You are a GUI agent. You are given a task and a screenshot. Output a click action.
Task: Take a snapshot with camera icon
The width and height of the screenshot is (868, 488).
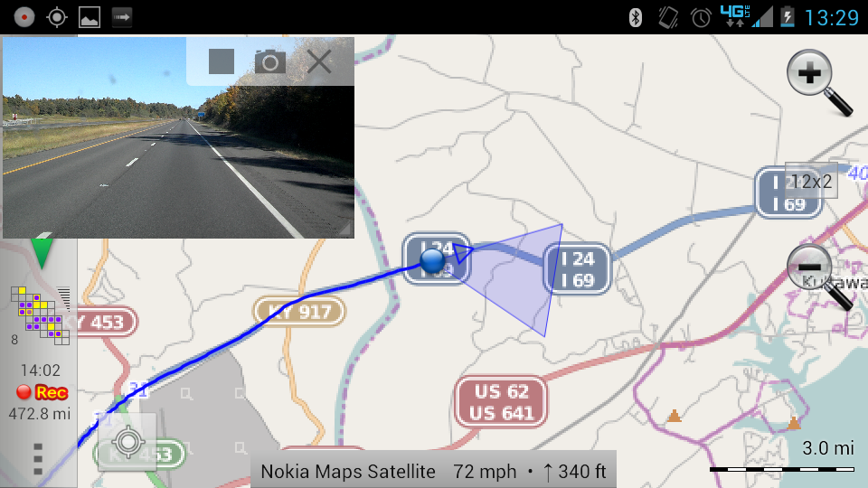click(270, 61)
